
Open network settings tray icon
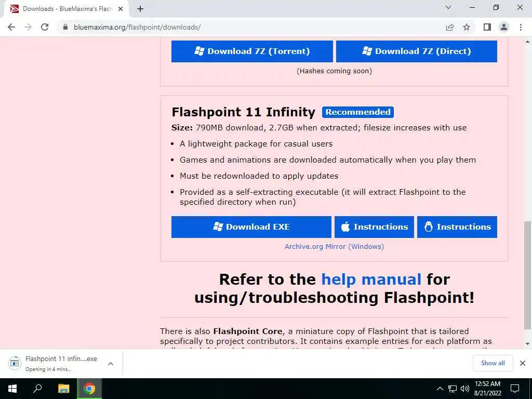453,389
